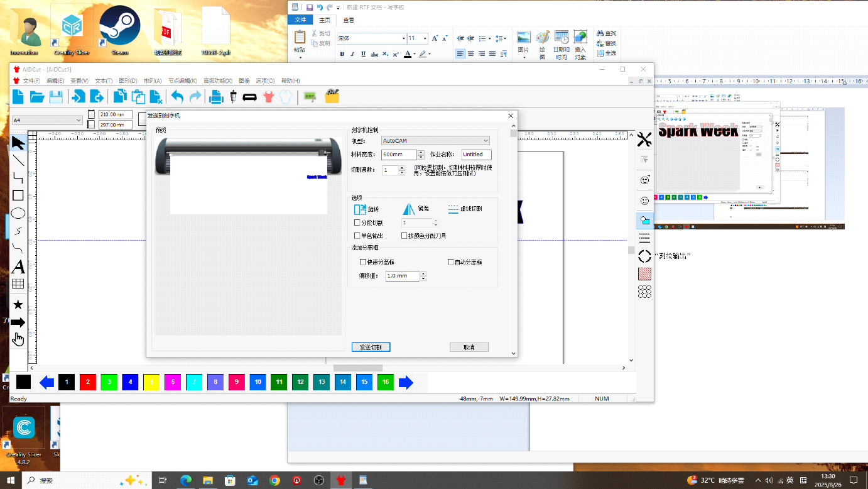Click the 发送切割 button
868x489 pixels.
point(371,347)
